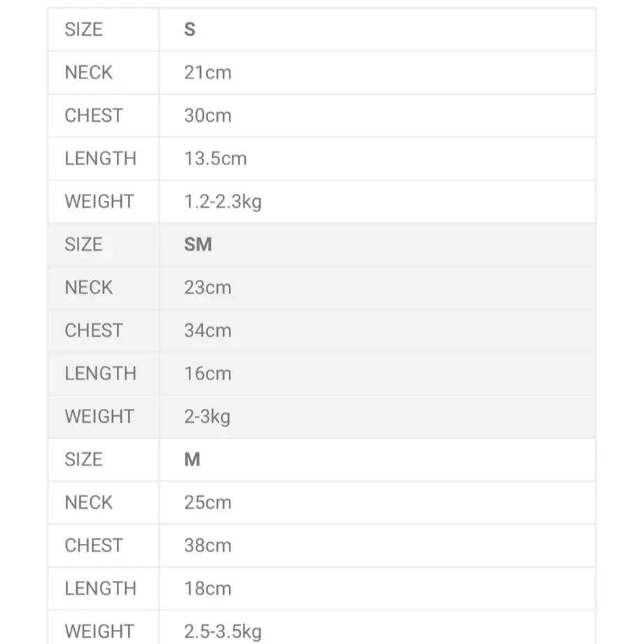Click the 21cm neck measurement

208,73
